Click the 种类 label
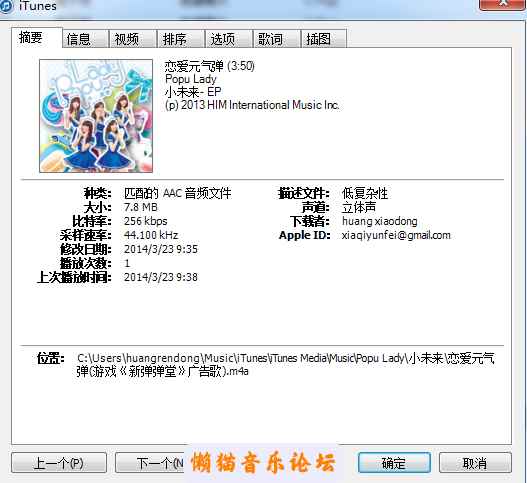Image resolution: width=527 pixels, height=483 pixels. [97, 193]
